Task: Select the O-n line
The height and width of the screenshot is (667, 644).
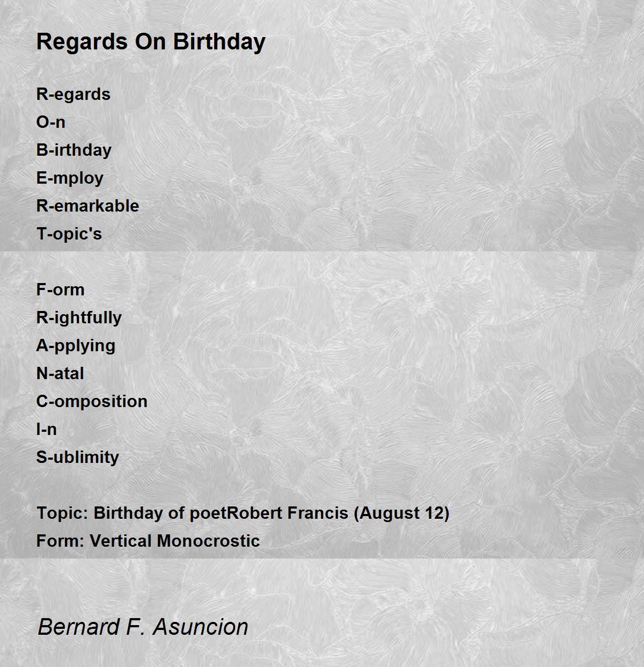Action: pyautogui.click(x=50, y=122)
